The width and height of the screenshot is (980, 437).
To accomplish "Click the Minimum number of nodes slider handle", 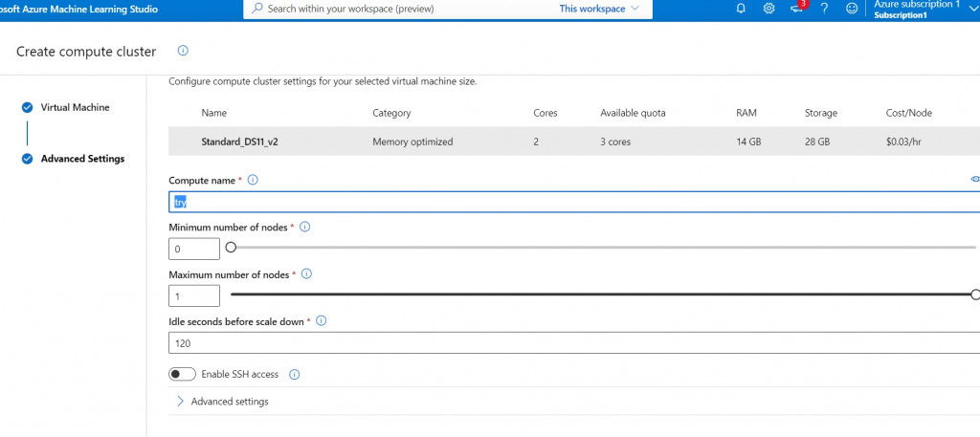I will pyautogui.click(x=231, y=248).
